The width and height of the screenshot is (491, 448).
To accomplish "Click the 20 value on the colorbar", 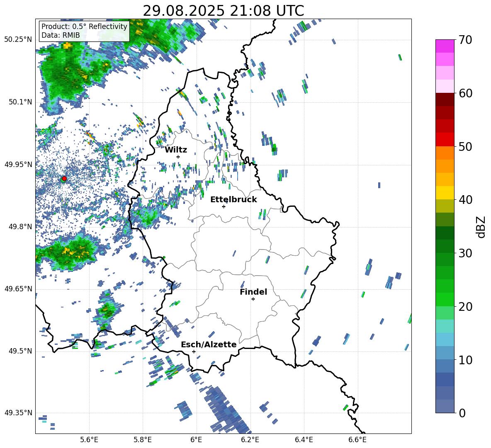I will pyautogui.click(x=465, y=307).
